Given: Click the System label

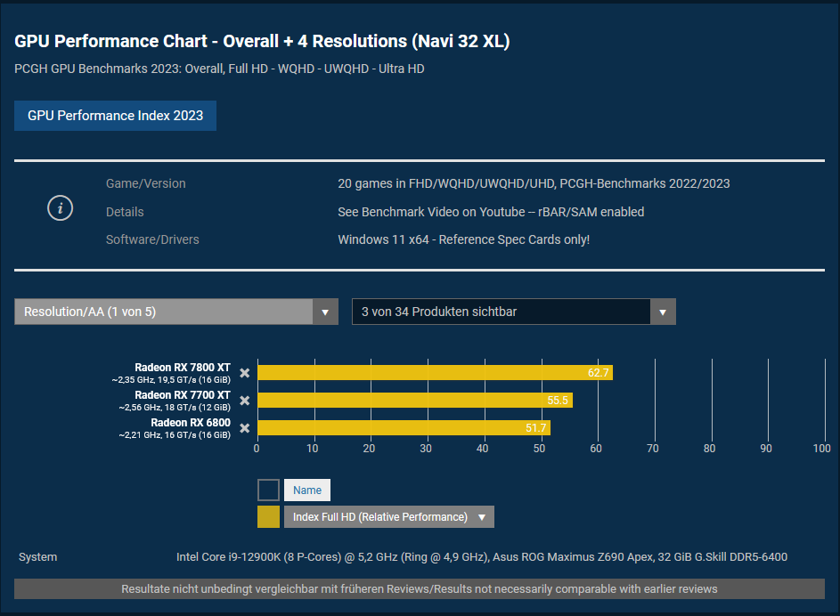Looking at the screenshot, I should pos(38,557).
